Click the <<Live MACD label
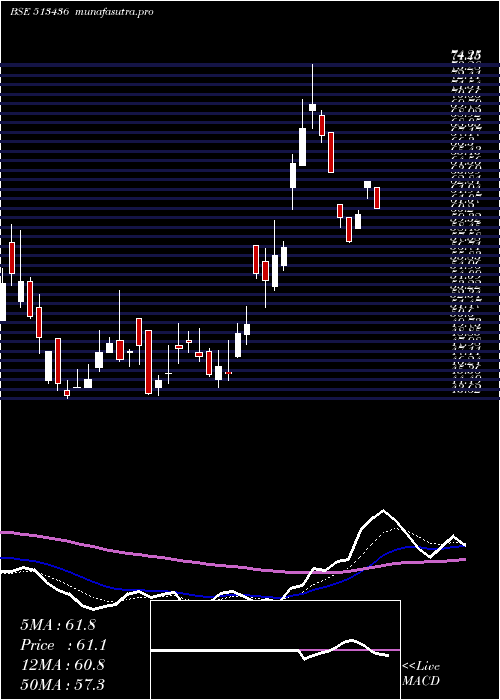This screenshot has width=500, height=700. [x=421, y=674]
